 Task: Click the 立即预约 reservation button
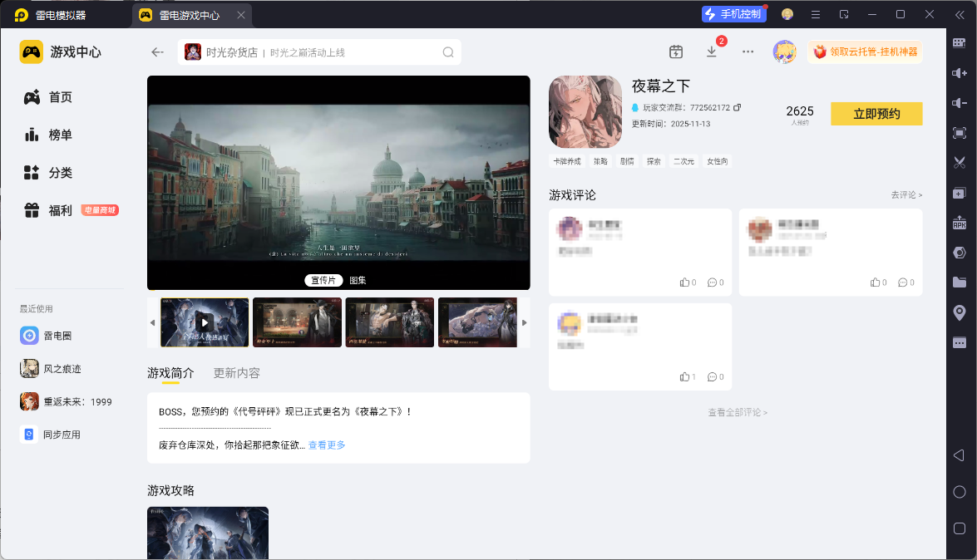(x=876, y=114)
